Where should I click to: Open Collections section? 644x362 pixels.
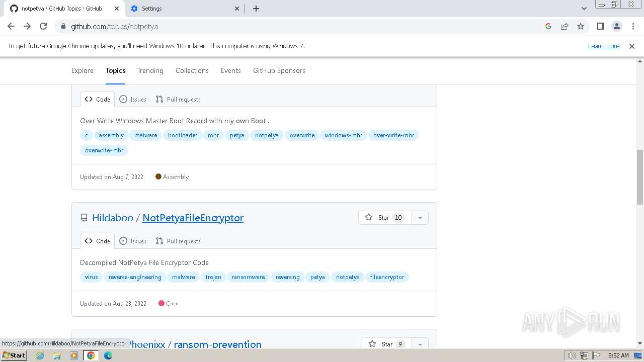coord(192,70)
